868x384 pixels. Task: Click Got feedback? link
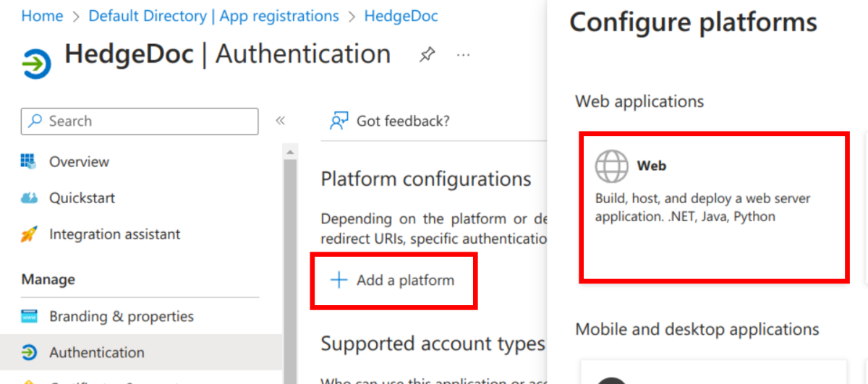point(403,121)
